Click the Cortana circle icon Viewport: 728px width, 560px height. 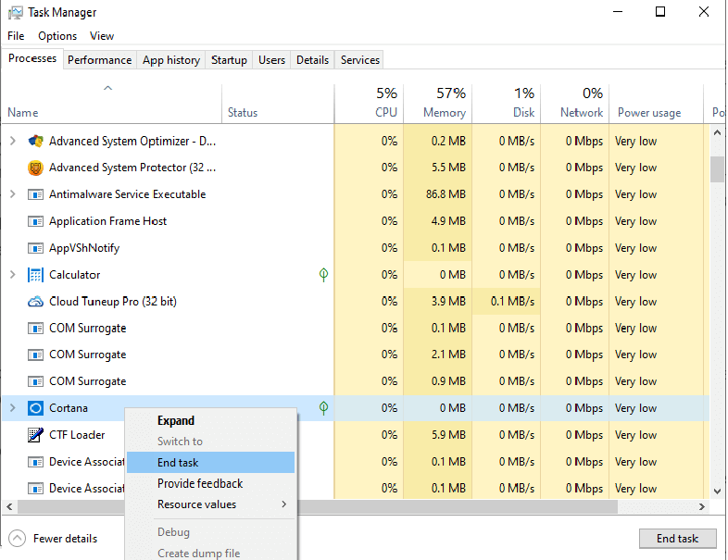pyautogui.click(x=35, y=408)
